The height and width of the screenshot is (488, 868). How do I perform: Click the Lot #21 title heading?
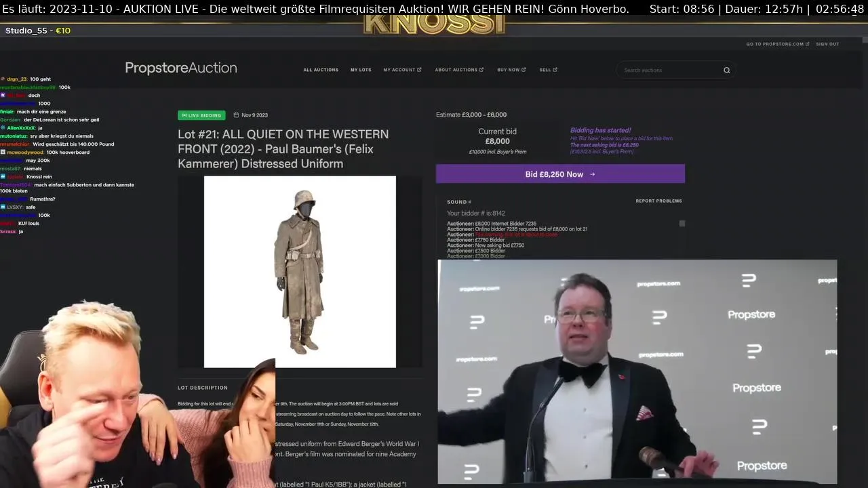point(283,149)
